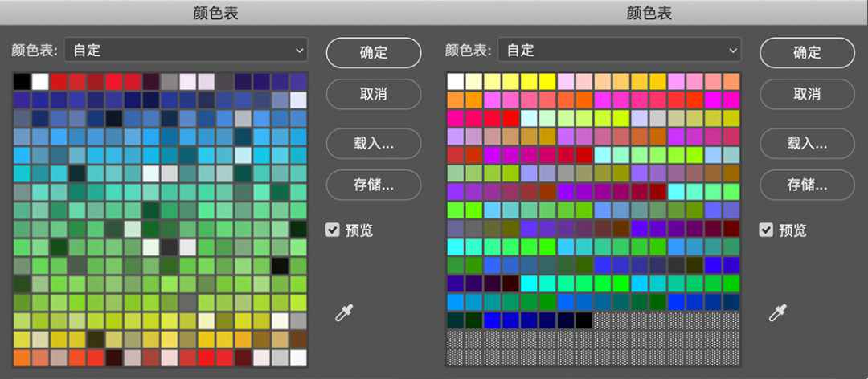The width and height of the screenshot is (868, 379).
Task: Click 确定 button in left dialog
Action: tap(374, 52)
